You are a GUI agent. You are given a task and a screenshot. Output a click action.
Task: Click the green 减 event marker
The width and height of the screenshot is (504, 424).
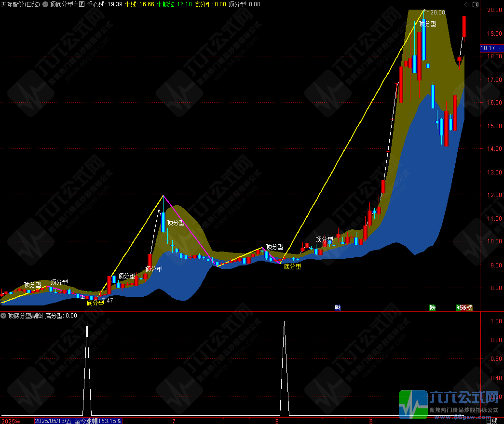coord(458,307)
